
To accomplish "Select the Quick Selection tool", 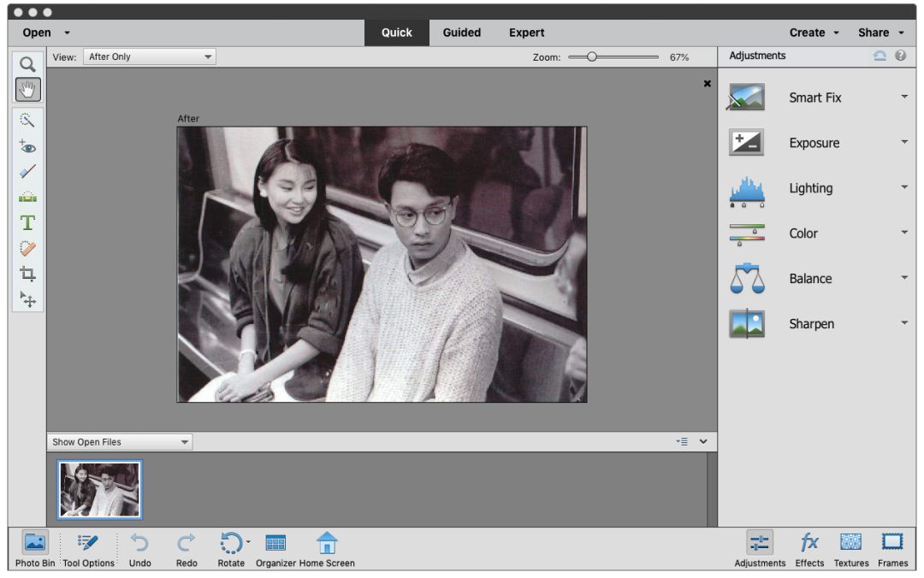I will [x=27, y=120].
